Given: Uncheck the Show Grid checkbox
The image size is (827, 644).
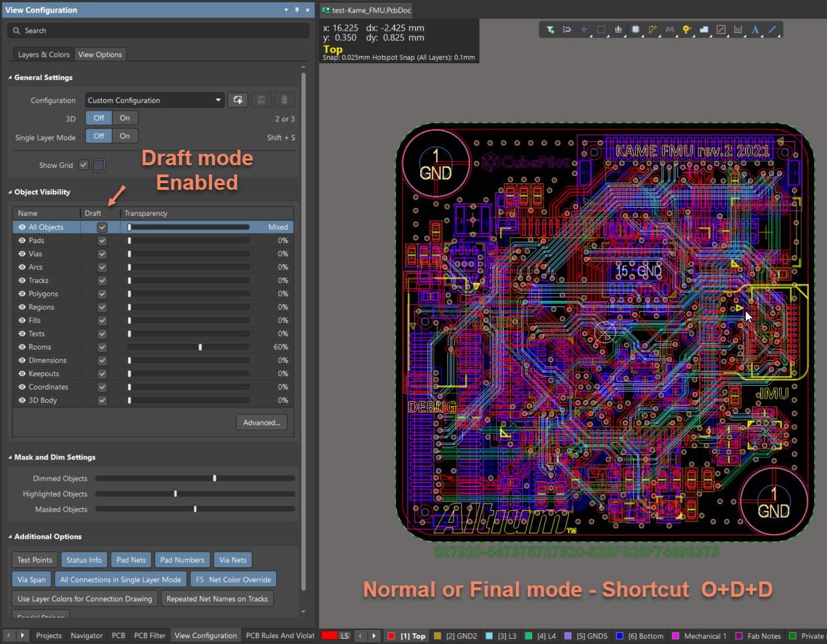Looking at the screenshot, I should pyautogui.click(x=83, y=165).
